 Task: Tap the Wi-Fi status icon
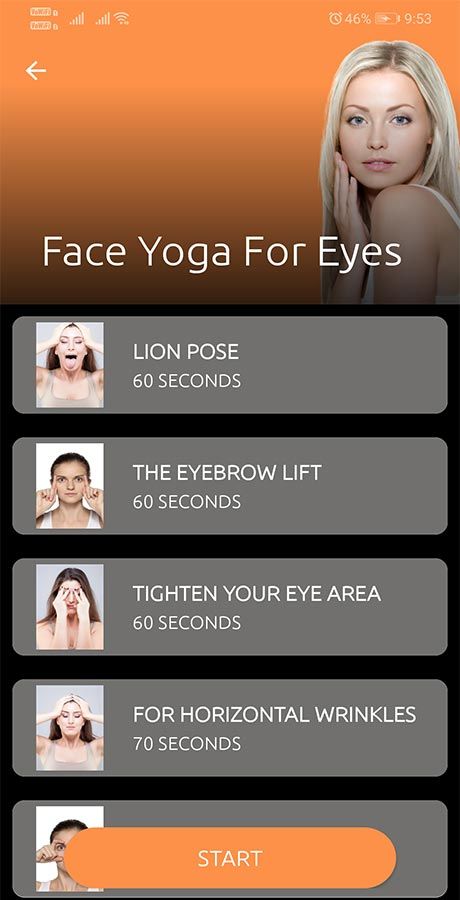121,19
